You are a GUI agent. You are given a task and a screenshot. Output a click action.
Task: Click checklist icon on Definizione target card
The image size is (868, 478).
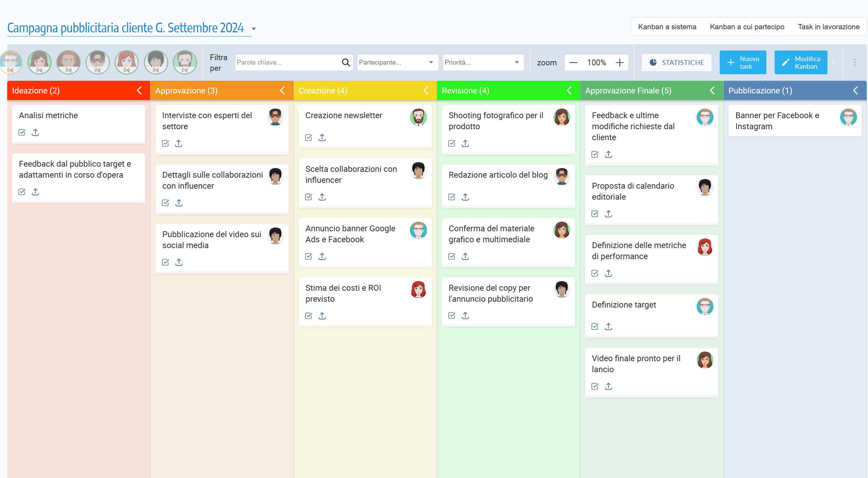[594, 326]
